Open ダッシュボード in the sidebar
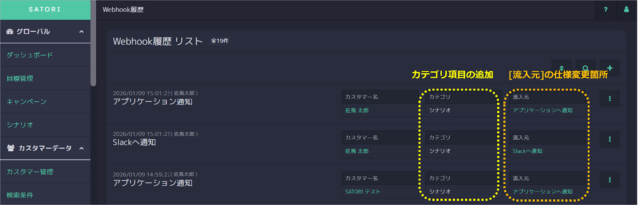The width and height of the screenshot is (644, 205). [x=30, y=55]
